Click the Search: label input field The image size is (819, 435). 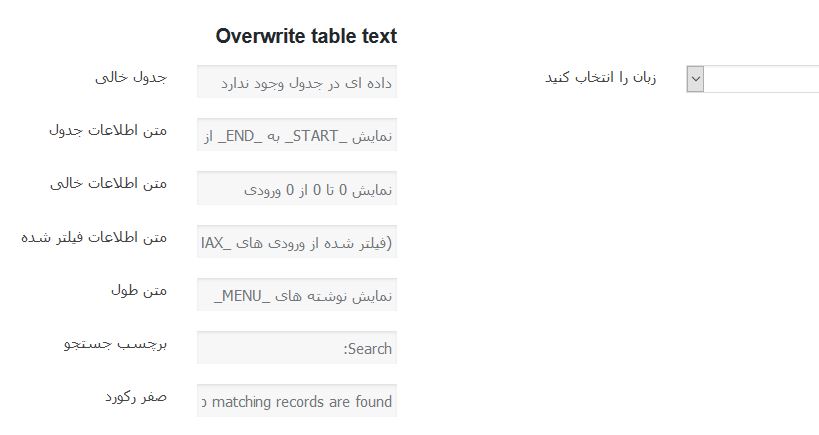(297, 347)
